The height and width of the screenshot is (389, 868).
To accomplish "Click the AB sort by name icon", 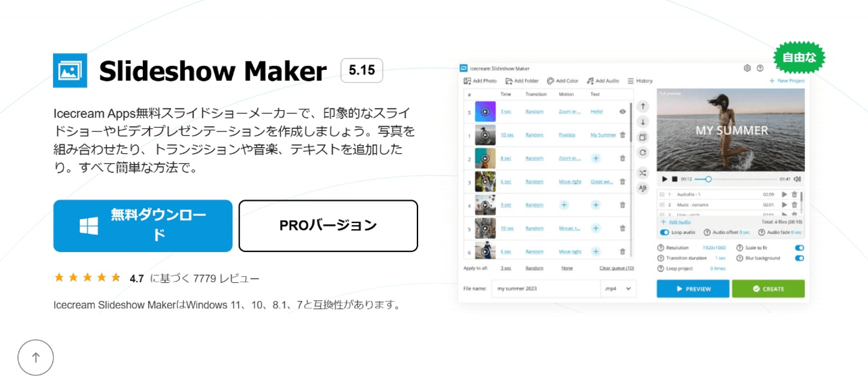I will 643,188.
